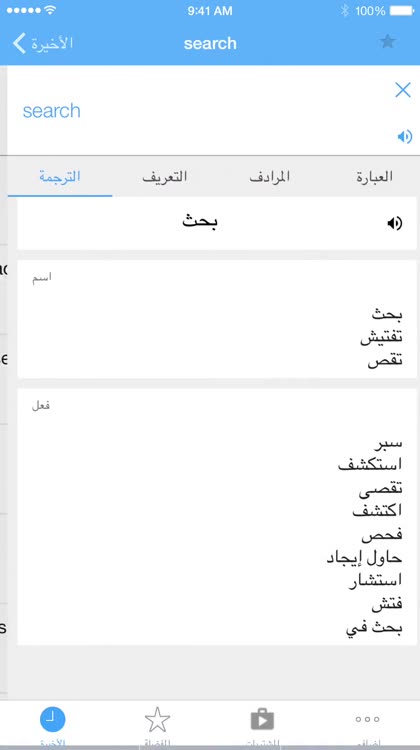This screenshot has height=750, width=420.
Task: Switch to المرادف tab
Action: pyautogui.click(x=270, y=176)
